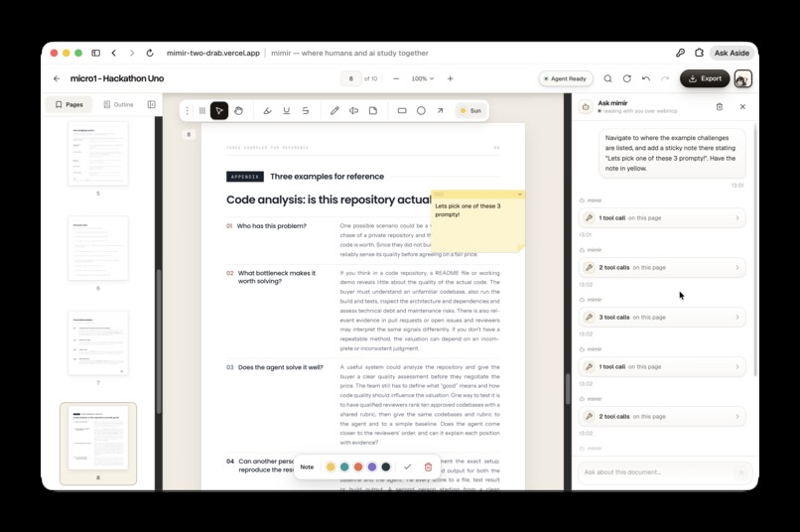Click the Export button
This screenshot has height=532, width=800.
point(705,78)
